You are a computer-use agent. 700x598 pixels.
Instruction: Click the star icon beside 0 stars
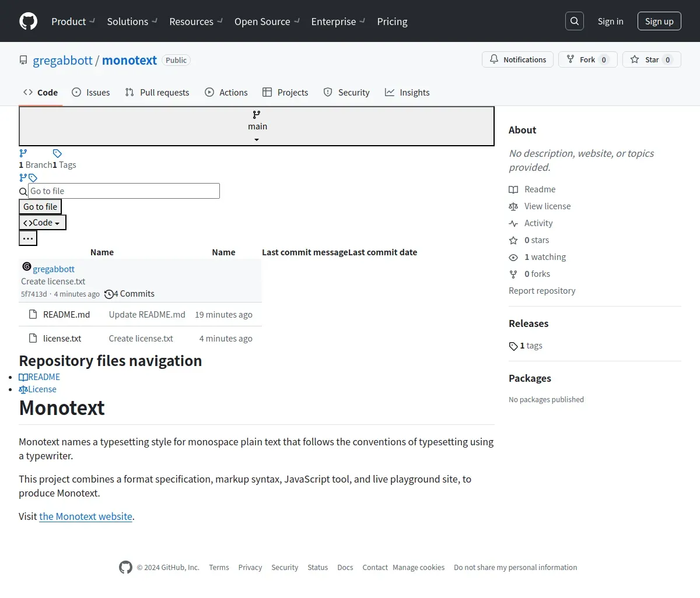pos(513,240)
